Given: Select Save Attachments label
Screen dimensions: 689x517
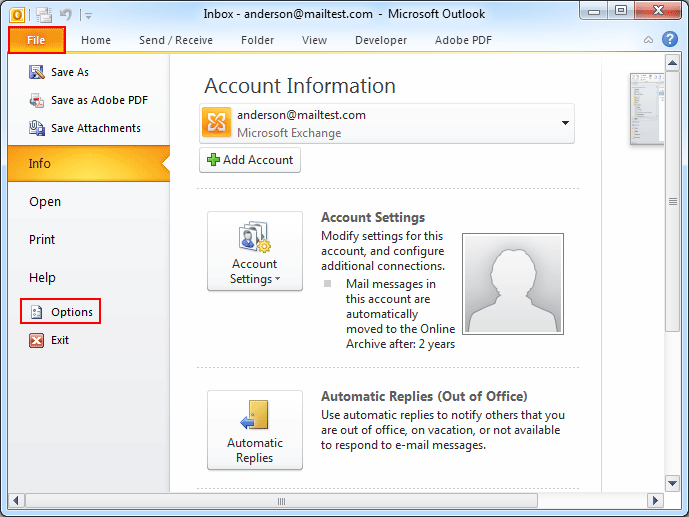Looking at the screenshot, I should [x=96, y=128].
